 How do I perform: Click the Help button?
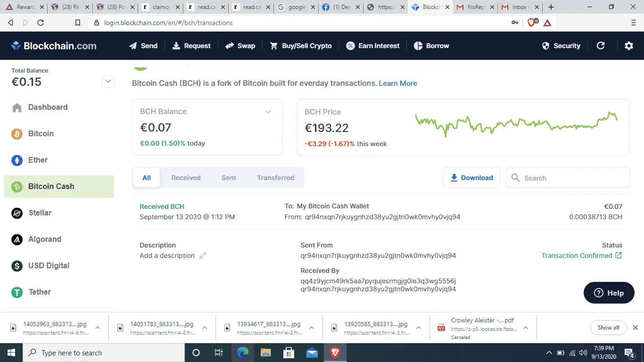tap(609, 293)
